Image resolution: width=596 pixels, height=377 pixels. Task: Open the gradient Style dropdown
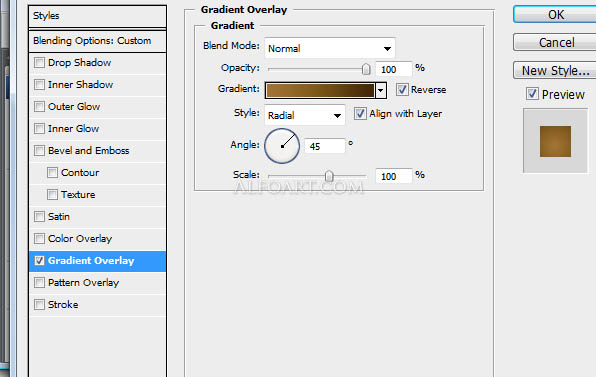305,115
